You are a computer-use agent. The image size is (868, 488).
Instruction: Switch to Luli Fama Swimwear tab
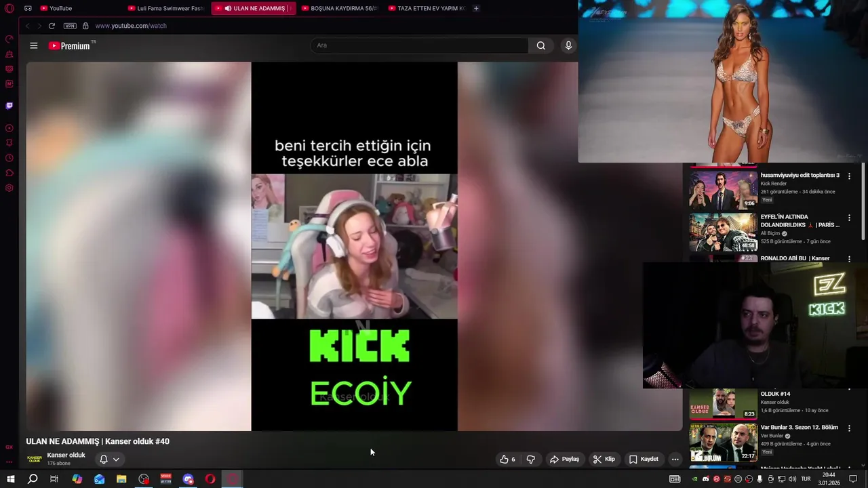pos(166,8)
